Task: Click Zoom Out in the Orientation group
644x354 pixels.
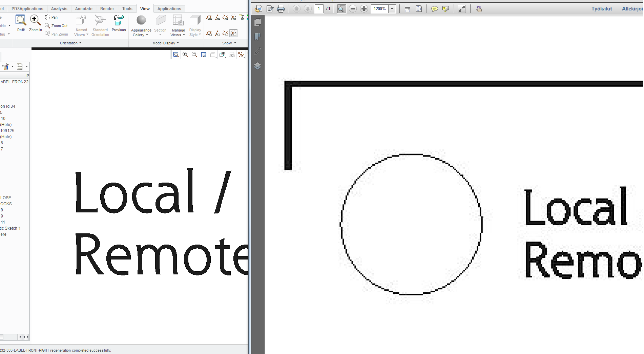Action: coord(56,26)
